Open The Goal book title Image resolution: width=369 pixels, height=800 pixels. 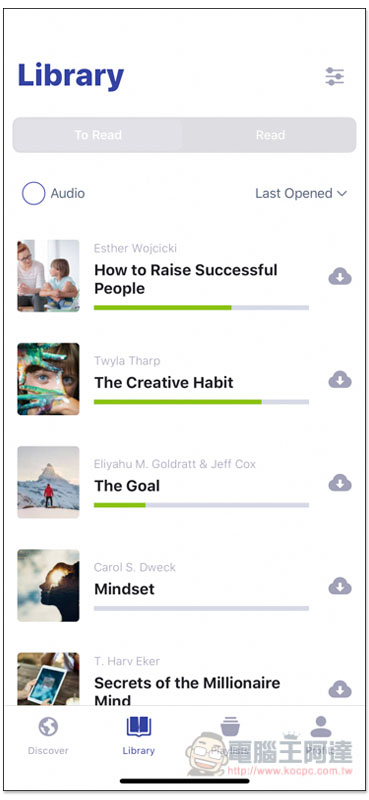(x=127, y=486)
